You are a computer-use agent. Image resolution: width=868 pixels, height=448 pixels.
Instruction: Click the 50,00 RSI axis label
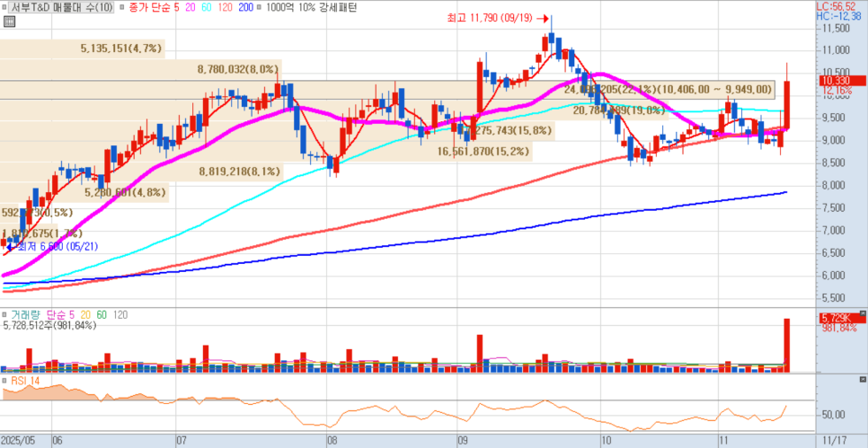click(x=833, y=415)
